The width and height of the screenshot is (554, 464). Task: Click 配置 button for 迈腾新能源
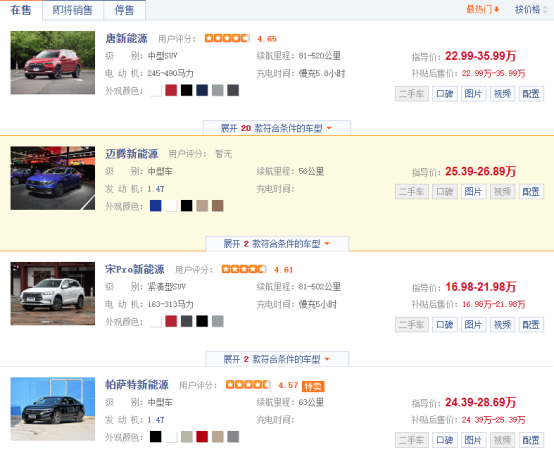tap(531, 192)
